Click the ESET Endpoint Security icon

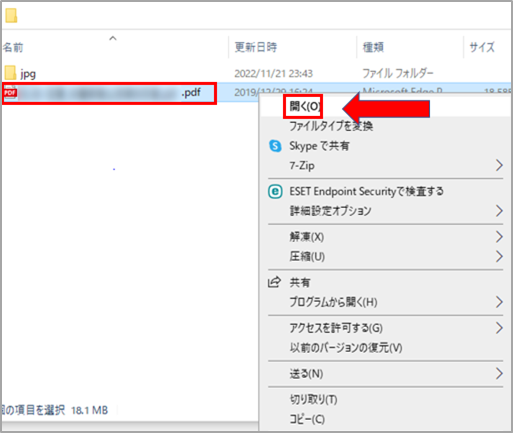pyautogui.click(x=275, y=192)
